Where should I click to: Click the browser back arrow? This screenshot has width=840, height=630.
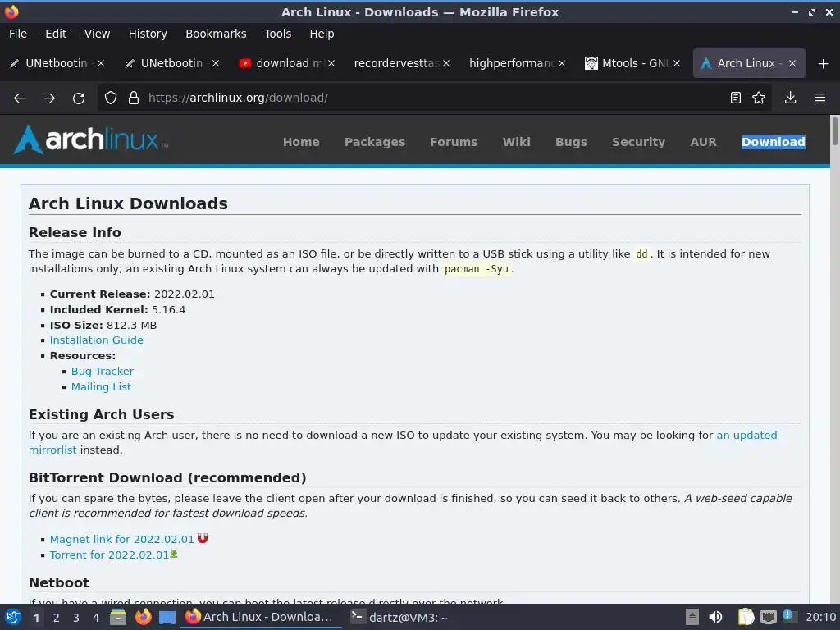click(x=20, y=98)
